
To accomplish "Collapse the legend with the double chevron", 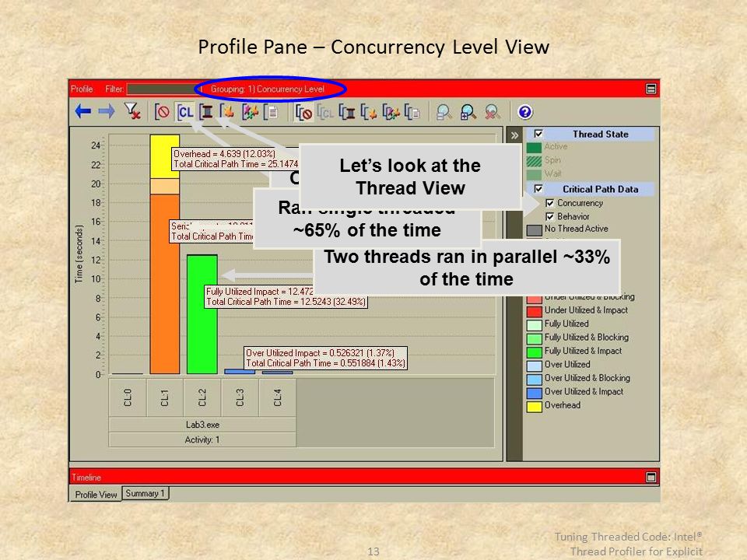I will (x=514, y=135).
